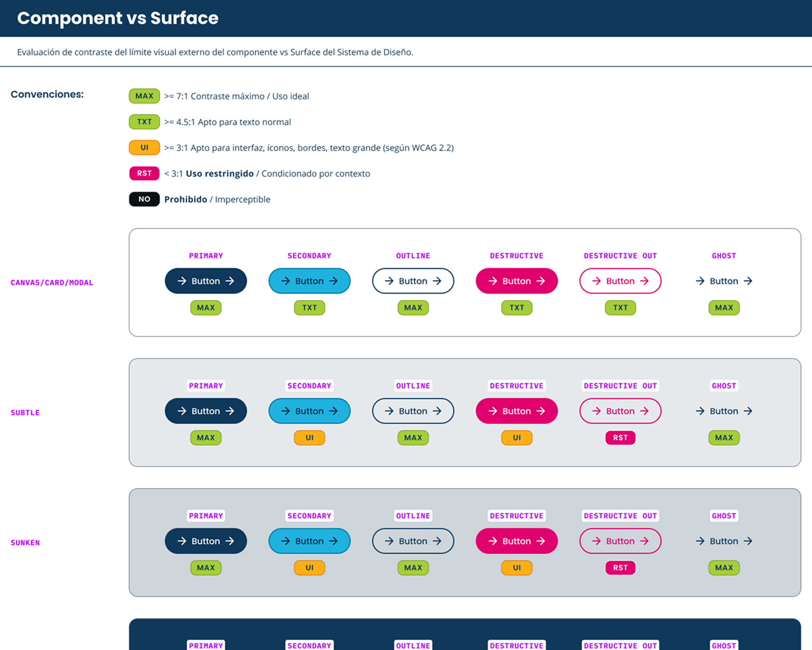Click MAX badge under Outline on Subtle surface
This screenshot has width=812, height=650.
pos(413,438)
